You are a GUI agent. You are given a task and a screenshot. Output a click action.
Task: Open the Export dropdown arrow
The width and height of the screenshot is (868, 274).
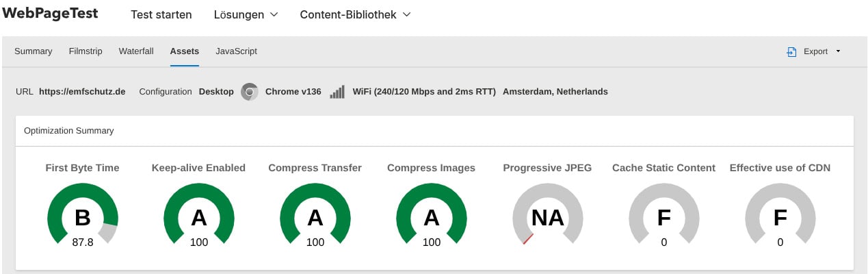click(838, 51)
